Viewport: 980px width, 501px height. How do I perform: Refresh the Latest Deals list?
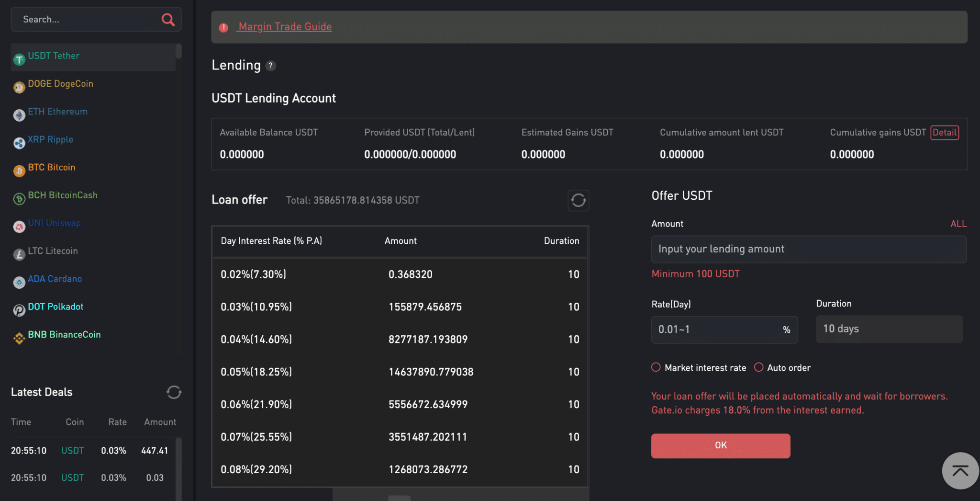(x=174, y=392)
